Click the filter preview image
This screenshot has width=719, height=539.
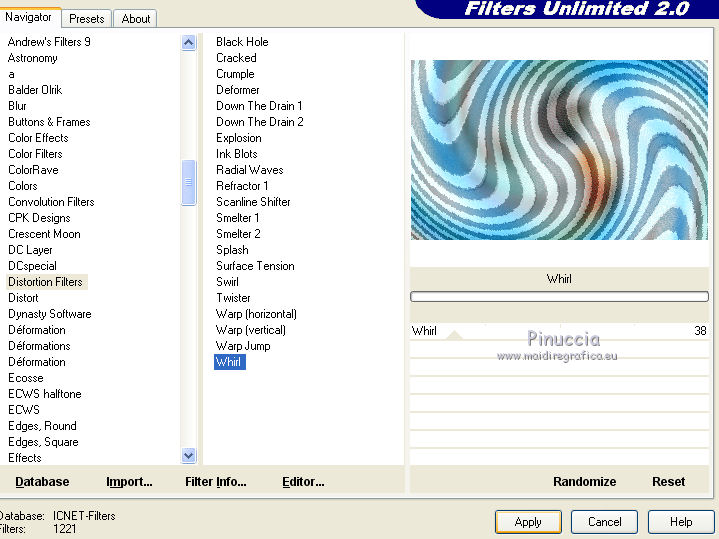[x=559, y=150]
